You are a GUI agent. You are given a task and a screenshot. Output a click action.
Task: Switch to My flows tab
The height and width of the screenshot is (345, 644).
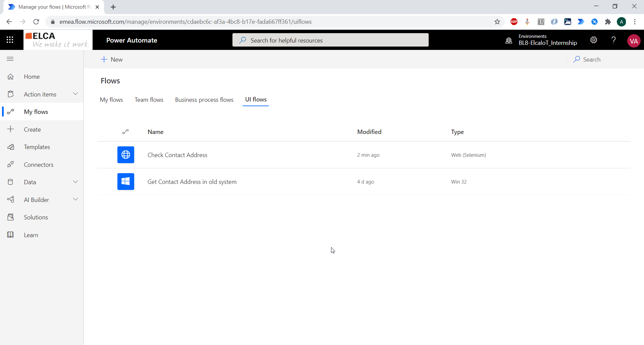111,100
